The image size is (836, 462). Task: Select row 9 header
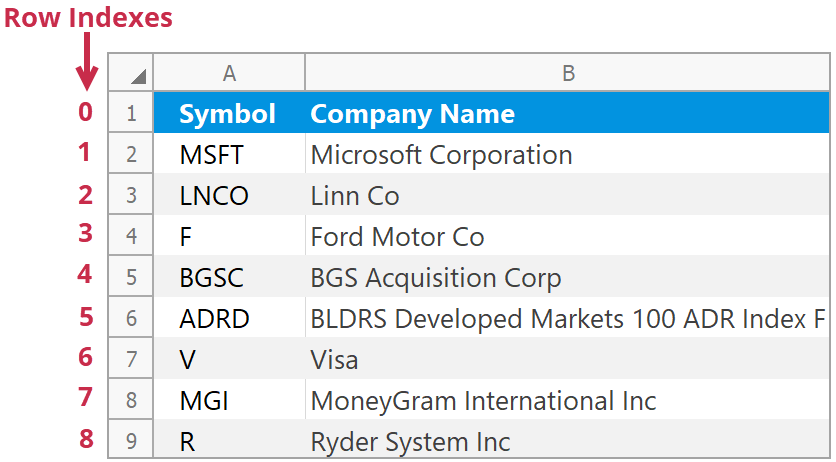coord(131,442)
